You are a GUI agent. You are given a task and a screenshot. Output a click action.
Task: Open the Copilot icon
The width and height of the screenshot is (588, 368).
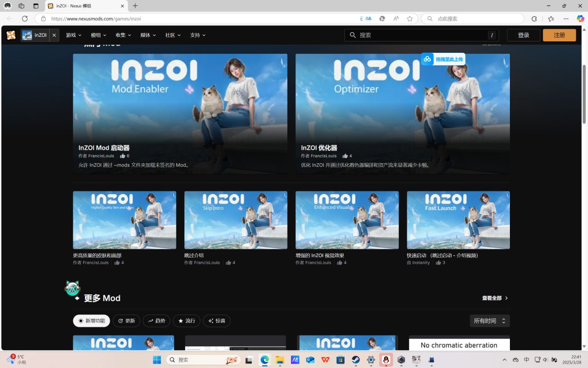click(x=581, y=18)
